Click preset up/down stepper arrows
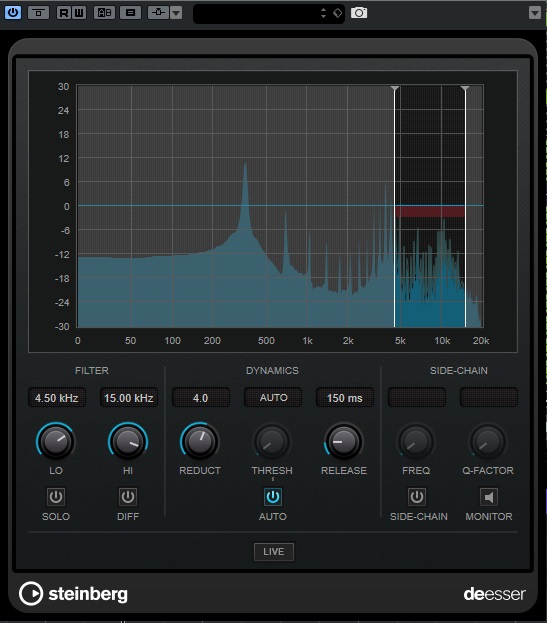Screen dimensions: 547x623 coord(323,13)
